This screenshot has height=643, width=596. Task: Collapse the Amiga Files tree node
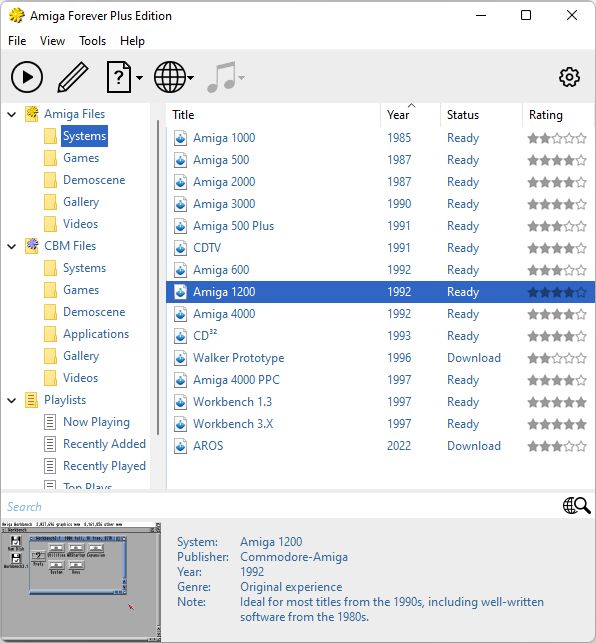pos(12,114)
